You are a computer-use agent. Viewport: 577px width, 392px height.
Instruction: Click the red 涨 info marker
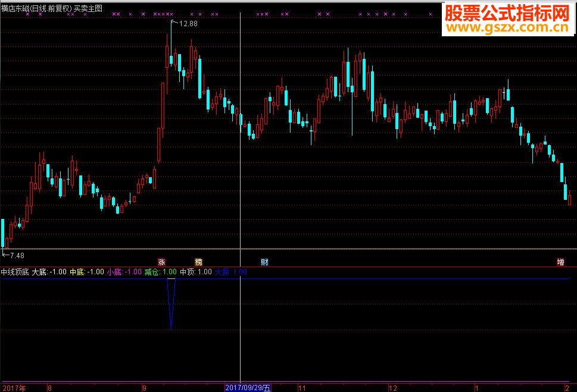click(x=161, y=262)
